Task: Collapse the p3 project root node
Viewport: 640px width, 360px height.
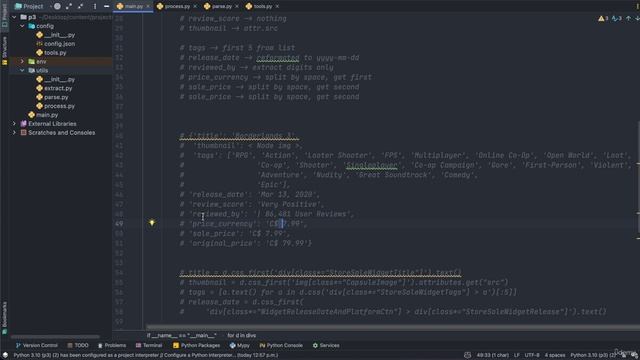Action: [14, 17]
